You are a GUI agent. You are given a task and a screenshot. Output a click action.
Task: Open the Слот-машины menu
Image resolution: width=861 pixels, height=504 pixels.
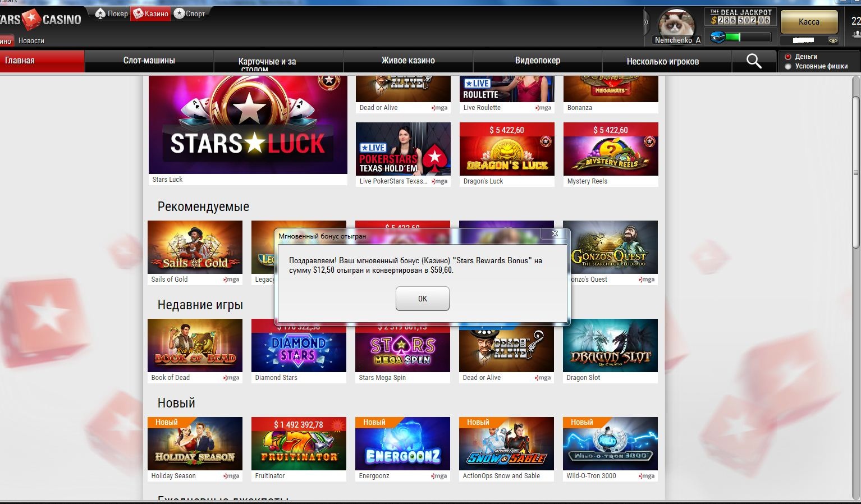point(149,61)
